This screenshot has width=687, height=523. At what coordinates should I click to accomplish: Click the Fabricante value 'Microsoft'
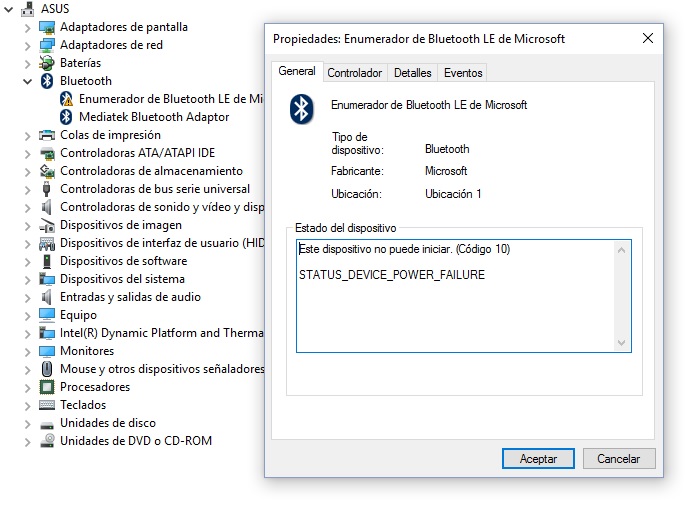point(446,171)
